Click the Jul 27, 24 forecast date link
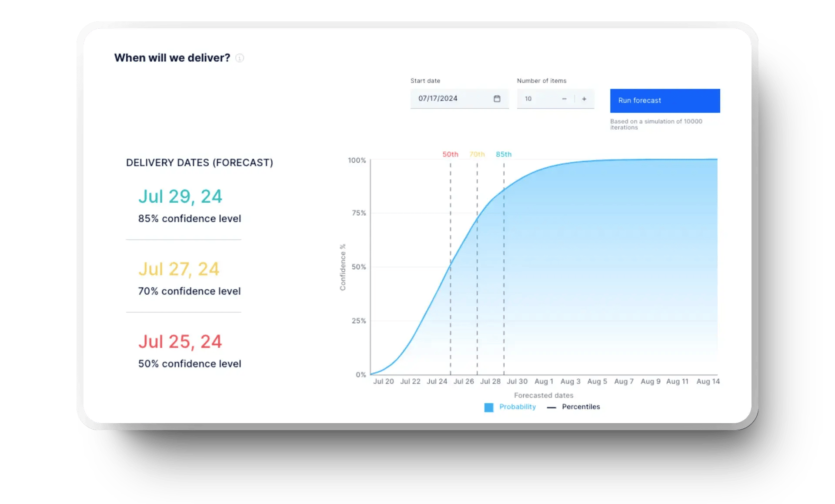This screenshot has width=835, height=504. click(178, 269)
